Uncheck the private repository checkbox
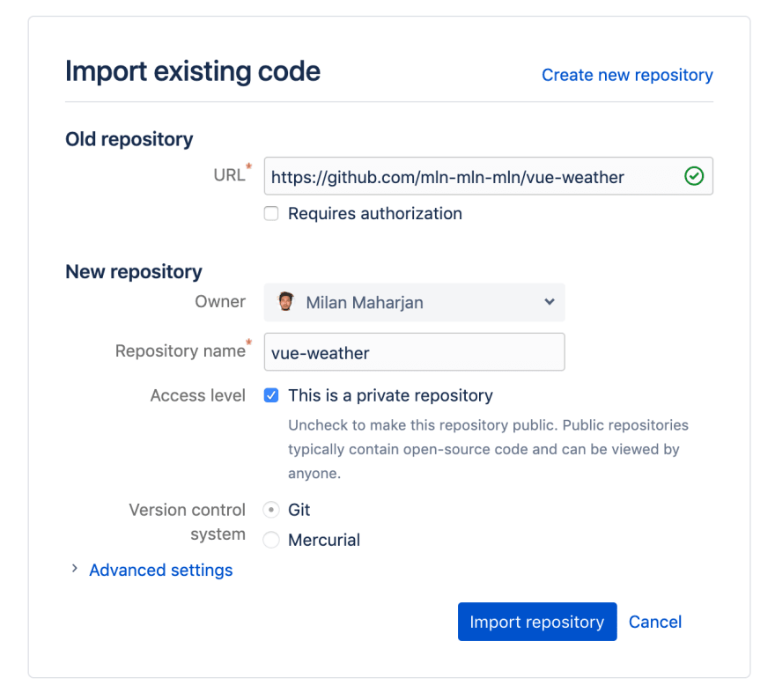The width and height of the screenshot is (775, 700). [271, 395]
